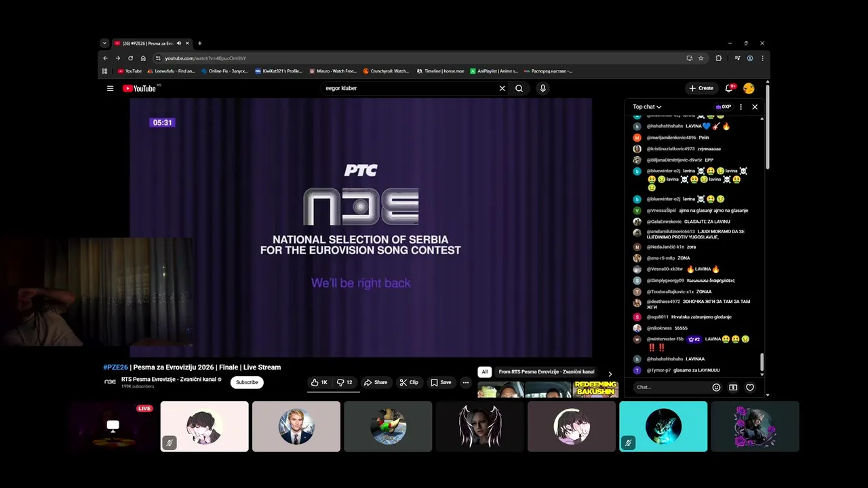Click into the Chat message field
The width and height of the screenshot is (868, 488).
pos(671,387)
